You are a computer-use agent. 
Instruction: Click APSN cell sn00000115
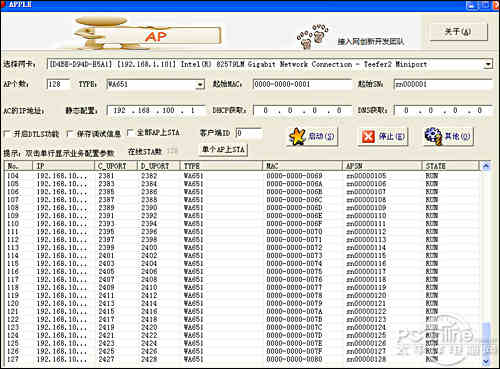366,256
